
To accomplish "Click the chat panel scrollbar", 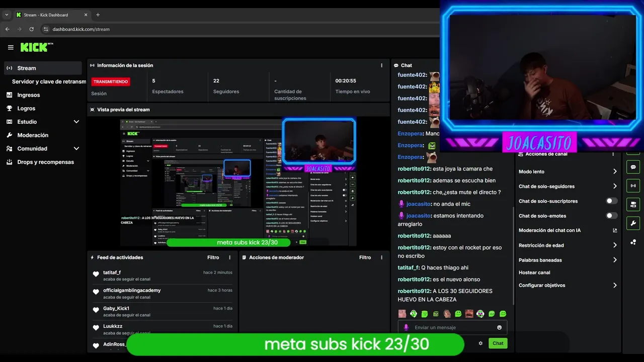I will pos(513,255).
